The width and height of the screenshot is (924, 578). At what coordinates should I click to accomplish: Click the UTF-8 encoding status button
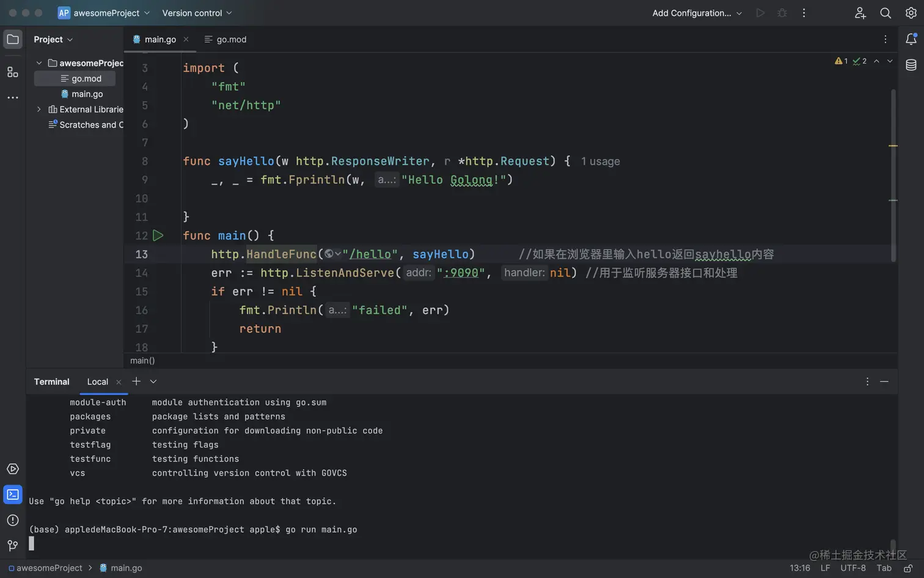853,568
